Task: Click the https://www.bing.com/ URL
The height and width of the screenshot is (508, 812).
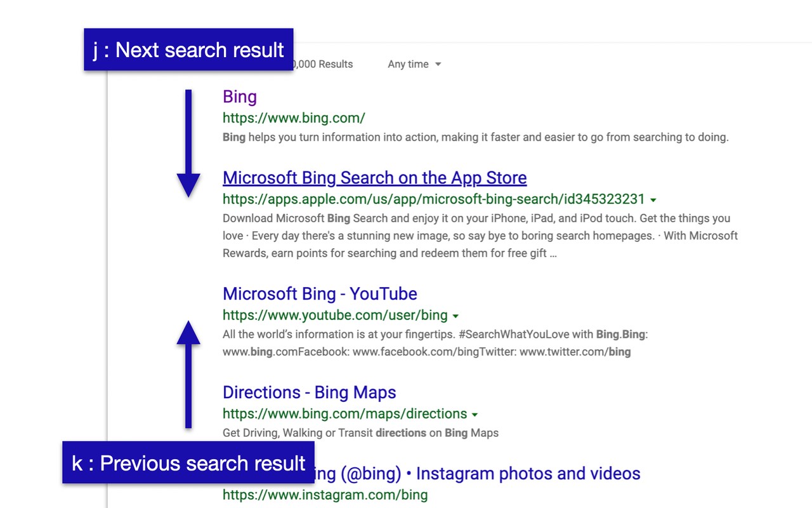Action: click(294, 117)
